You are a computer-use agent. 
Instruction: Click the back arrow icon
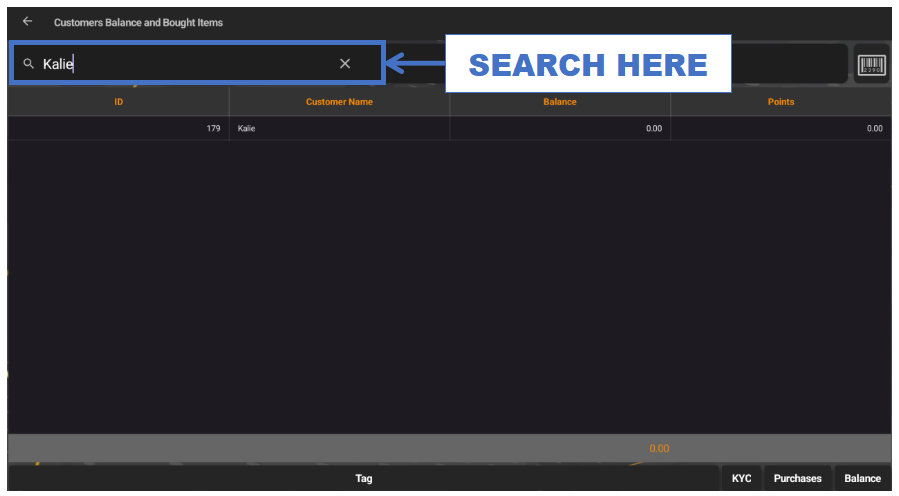tap(27, 21)
